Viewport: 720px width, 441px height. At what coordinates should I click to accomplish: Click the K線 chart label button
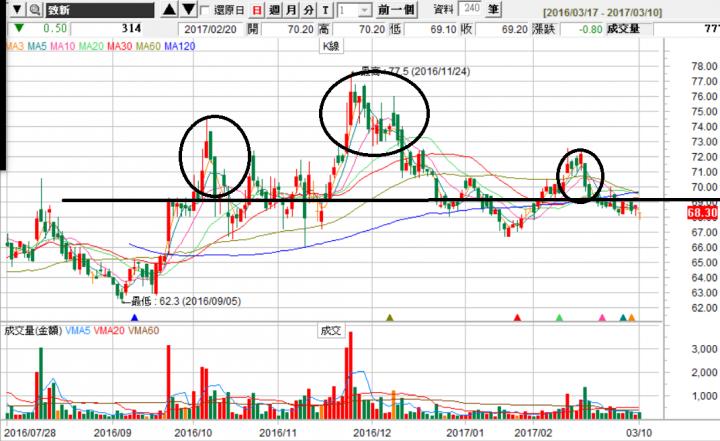331,46
